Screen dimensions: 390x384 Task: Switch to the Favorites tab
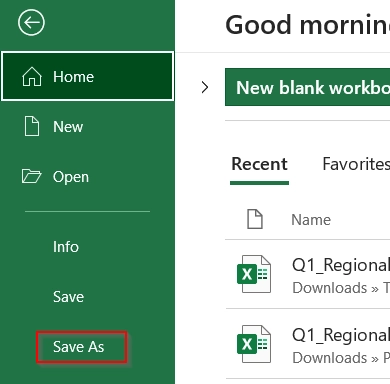tap(356, 164)
